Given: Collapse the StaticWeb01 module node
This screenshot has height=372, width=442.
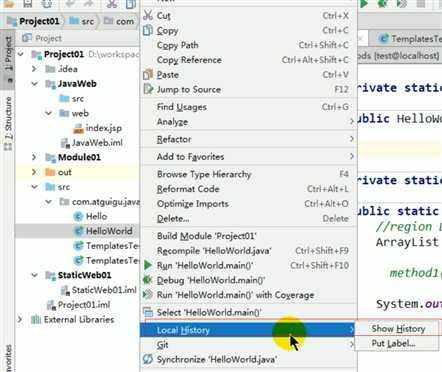Looking at the screenshot, I should (35, 275).
